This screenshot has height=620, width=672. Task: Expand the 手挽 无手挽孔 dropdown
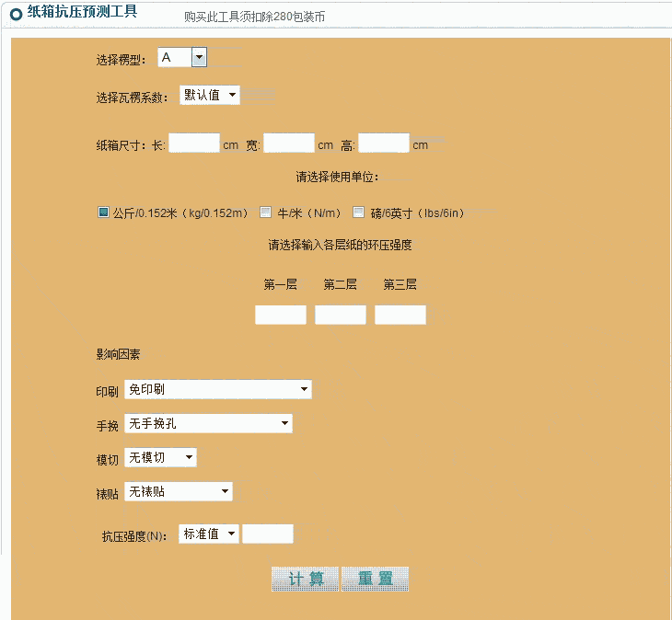point(208,424)
